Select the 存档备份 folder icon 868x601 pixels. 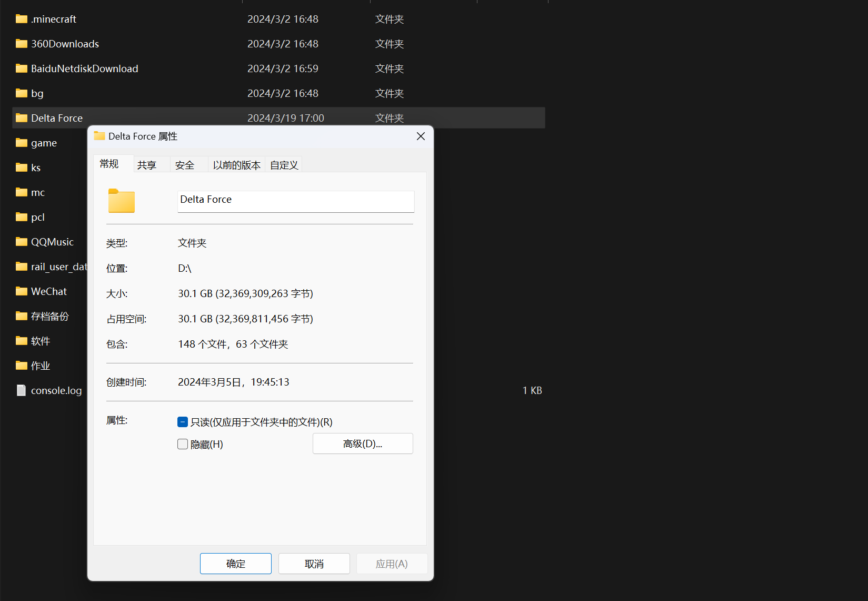22,316
